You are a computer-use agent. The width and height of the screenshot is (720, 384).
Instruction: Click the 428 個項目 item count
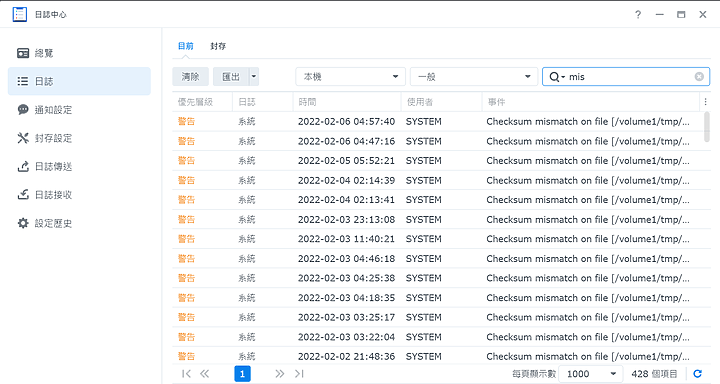click(x=654, y=374)
